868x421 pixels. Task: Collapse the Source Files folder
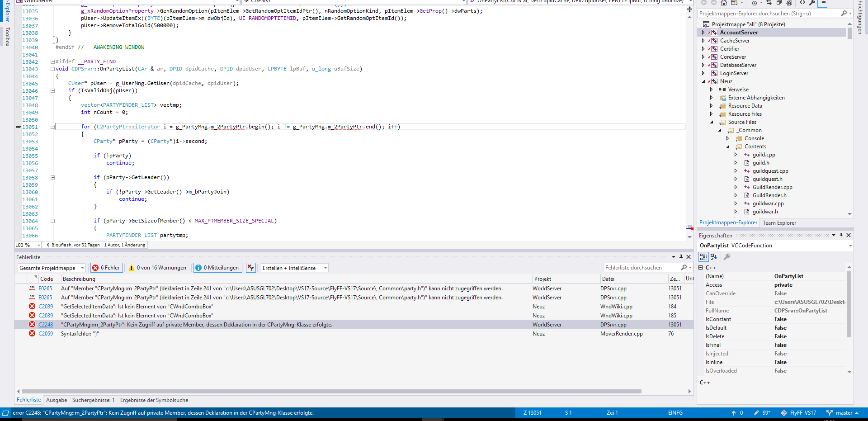point(712,122)
